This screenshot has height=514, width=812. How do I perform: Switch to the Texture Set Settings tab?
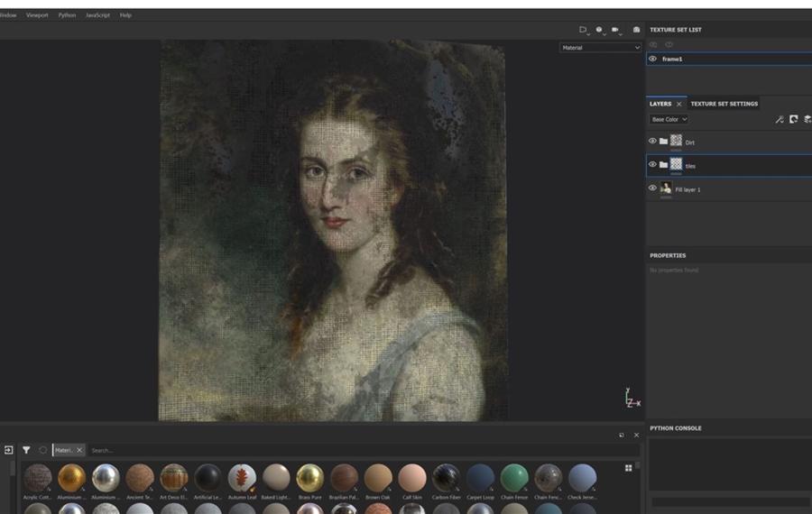pyautogui.click(x=724, y=104)
